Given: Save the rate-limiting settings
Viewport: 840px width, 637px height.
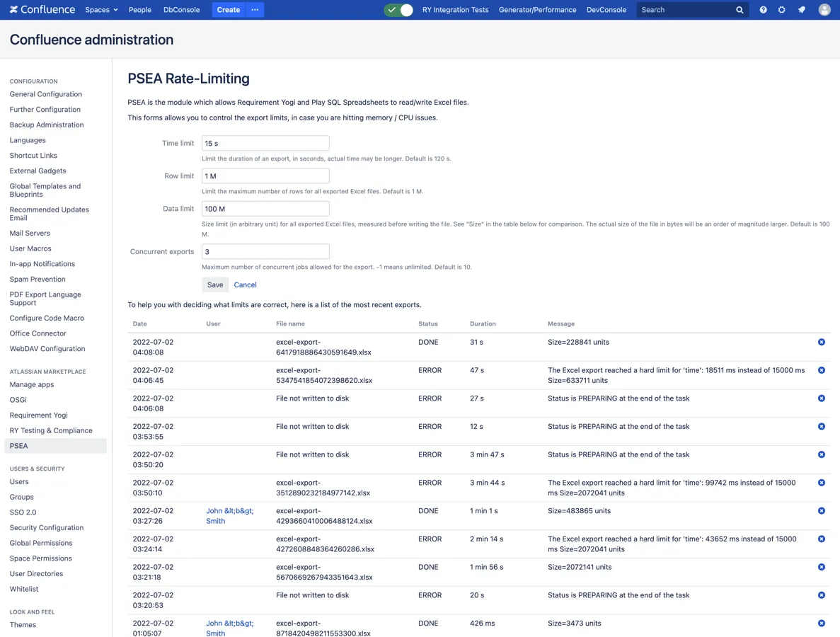Looking at the screenshot, I should (215, 285).
